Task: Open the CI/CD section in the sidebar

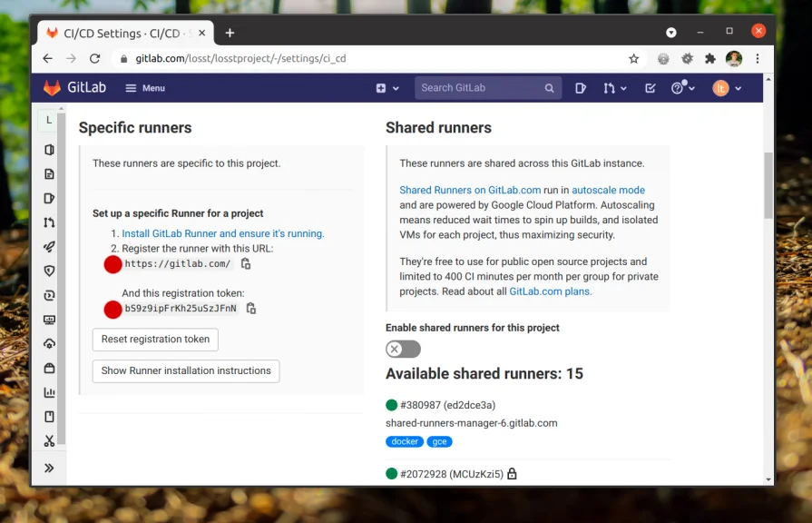Action: coord(49,246)
